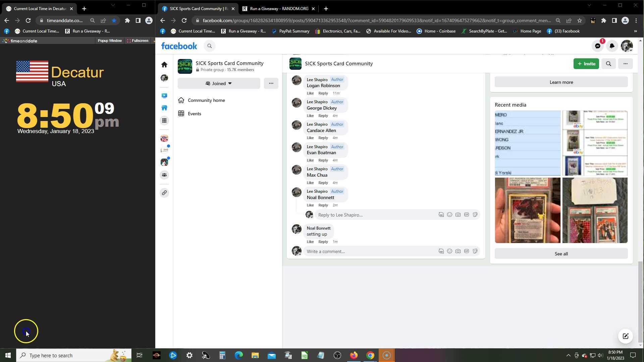Search within the group using the magnifier button
Screen dimensions: 644x362
pyautogui.click(x=608, y=64)
